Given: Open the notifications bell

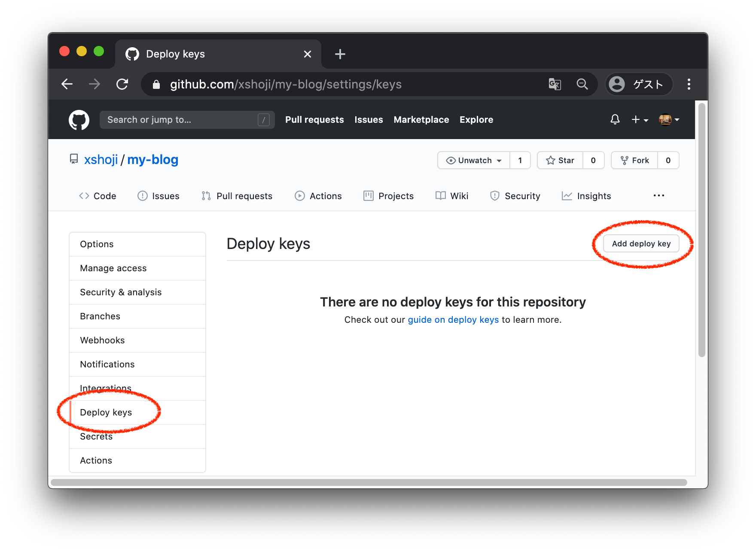Looking at the screenshot, I should tap(615, 119).
